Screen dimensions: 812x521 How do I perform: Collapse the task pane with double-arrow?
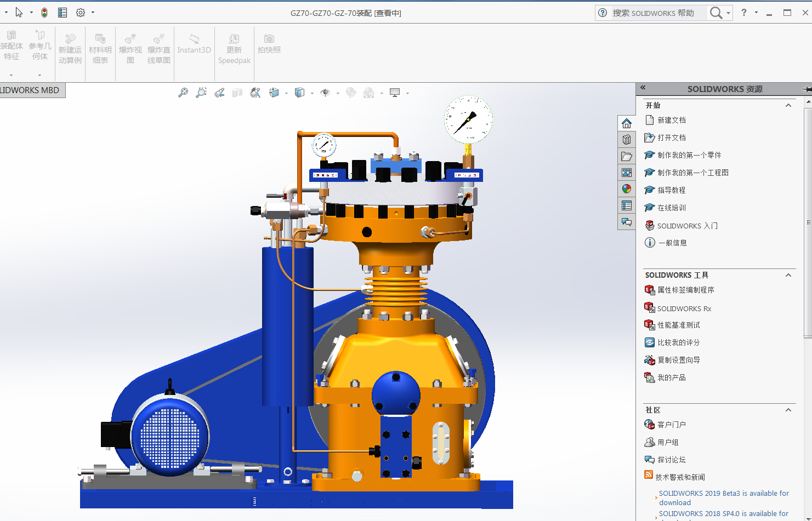click(x=643, y=88)
